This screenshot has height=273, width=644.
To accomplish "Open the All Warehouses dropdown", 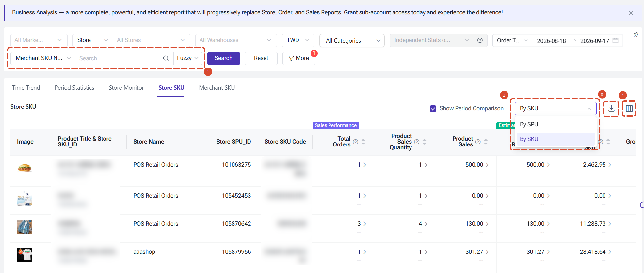I will pos(236,40).
